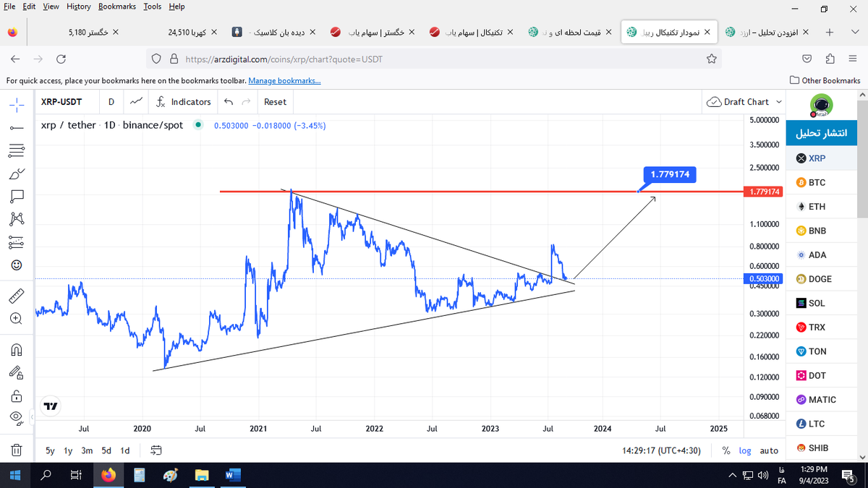
Task: Click the Manage bookmarks link
Action: 284,81
